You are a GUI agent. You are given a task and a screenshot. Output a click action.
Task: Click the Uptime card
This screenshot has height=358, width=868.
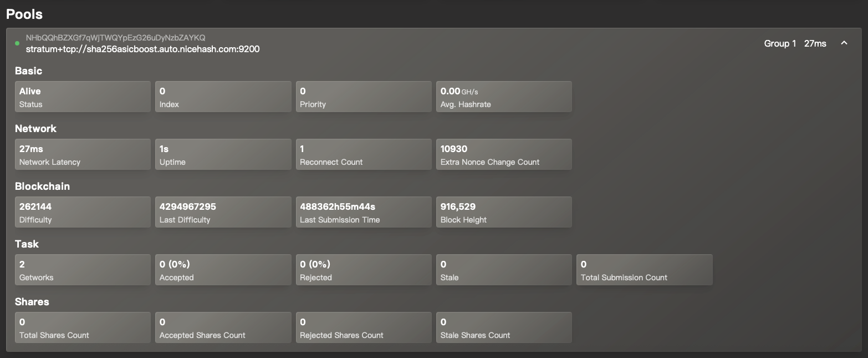(x=223, y=154)
